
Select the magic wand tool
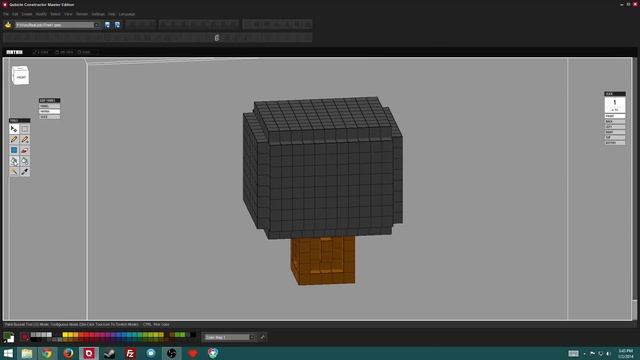pos(14,171)
